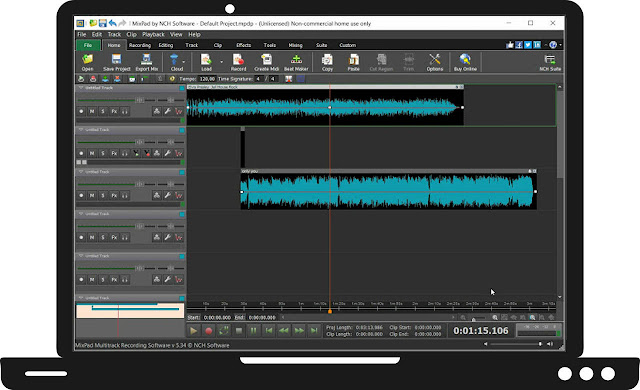The image size is (640, 390).
Task: Toggle loop playback in transport bar
Action: coord(223,330)
